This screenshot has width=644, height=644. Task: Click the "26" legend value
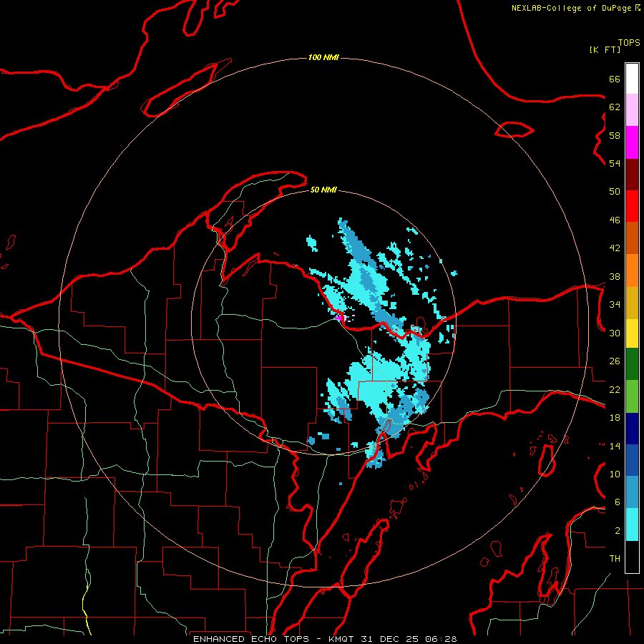click(615, 361)
